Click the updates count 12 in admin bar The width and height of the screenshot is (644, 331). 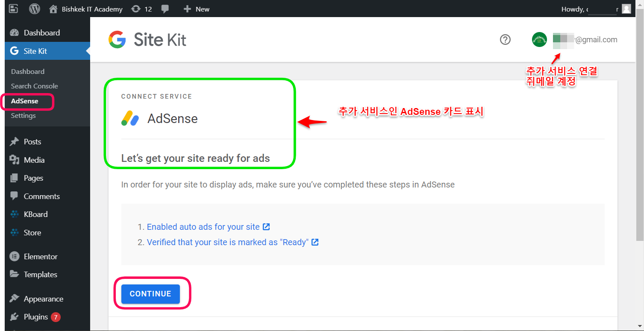(148, 9)
